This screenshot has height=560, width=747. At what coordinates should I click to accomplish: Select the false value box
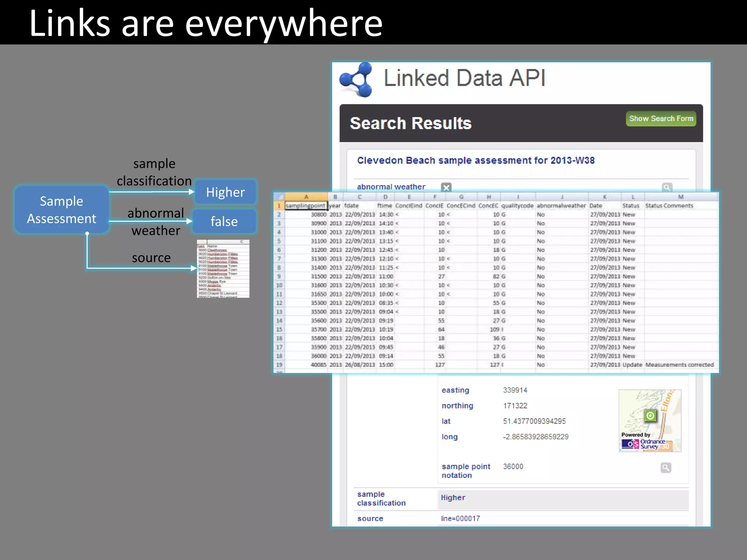pos(224,221)
